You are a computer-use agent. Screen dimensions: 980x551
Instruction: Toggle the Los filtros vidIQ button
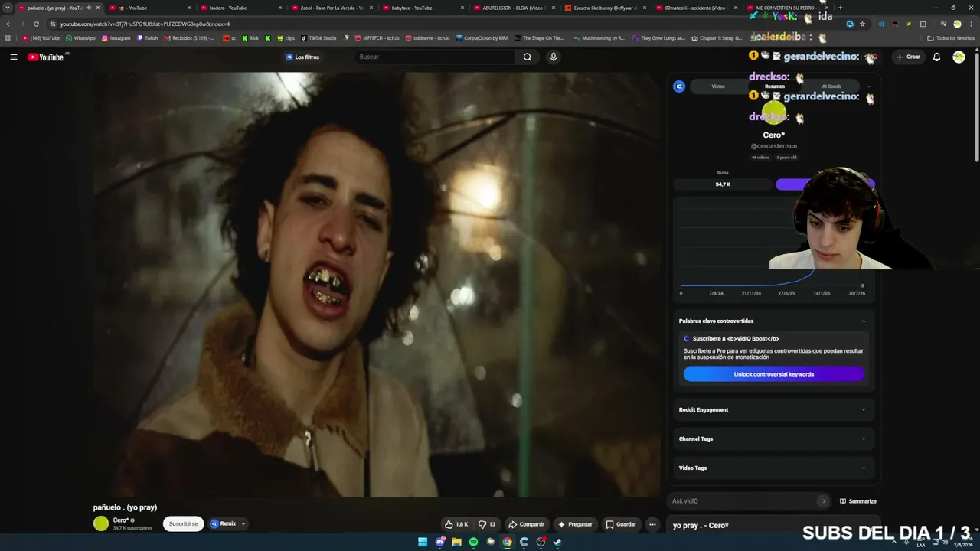(302, 57)
